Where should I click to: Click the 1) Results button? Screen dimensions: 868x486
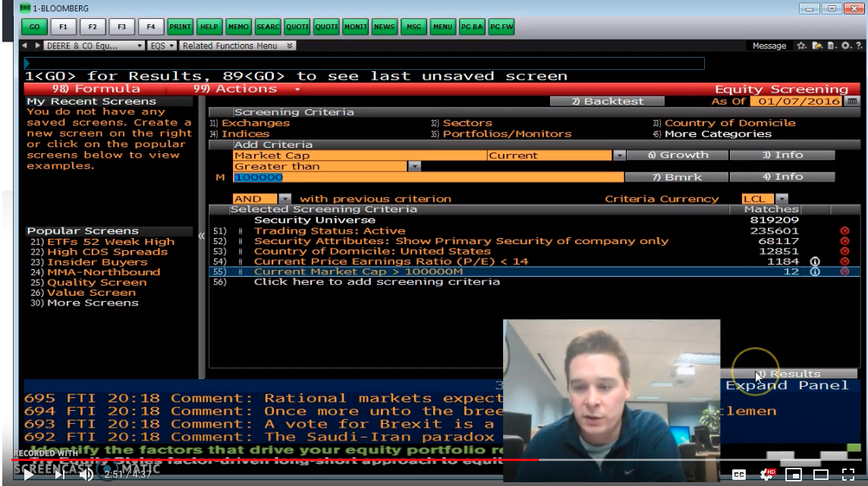click(x=789, y=375)
